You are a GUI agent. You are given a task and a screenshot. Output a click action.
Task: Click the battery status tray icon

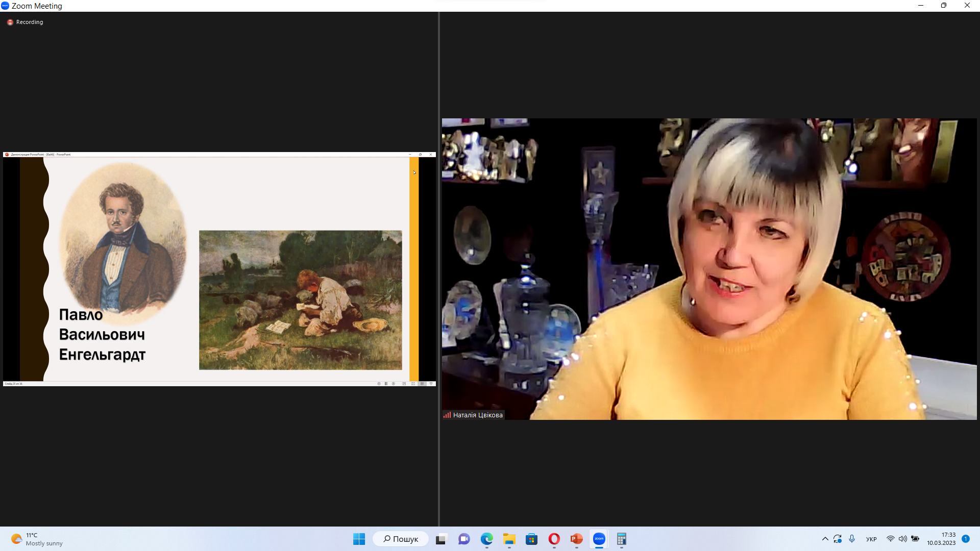point(915,539)
